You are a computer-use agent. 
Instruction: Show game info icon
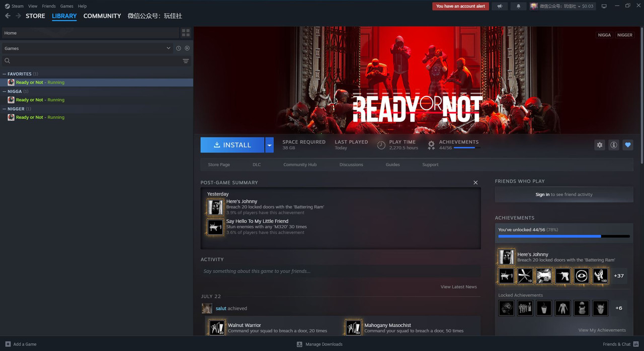tap(613, 145)
